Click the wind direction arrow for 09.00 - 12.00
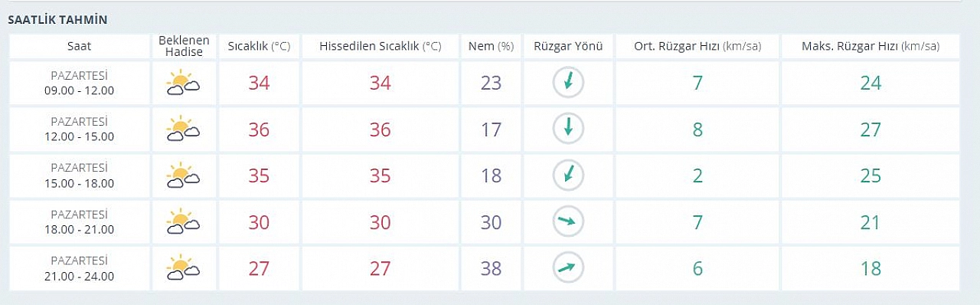Screen dimensions: 980x305 tap(568, 83)
